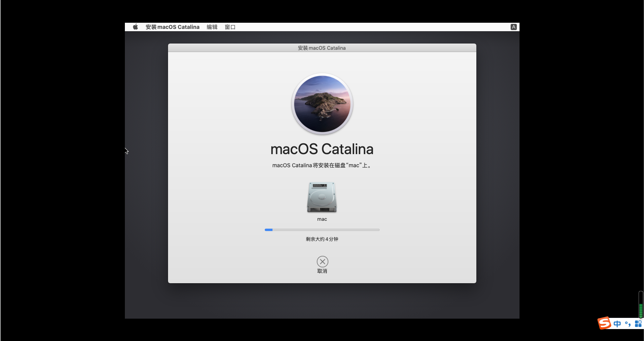This screenshot has width=644, height=341.
Task: Cancel installation with the circled X icon
Action: [x=323, y=262]
